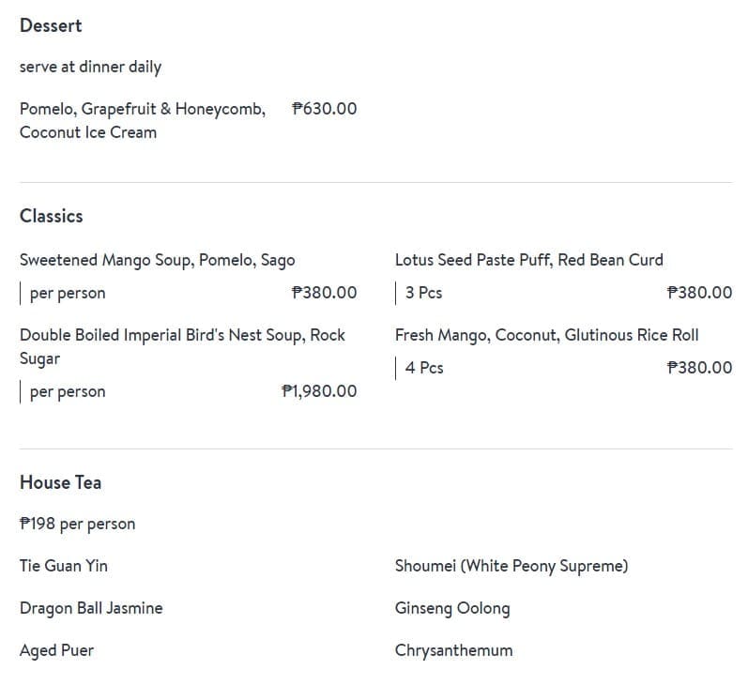Select the Chrysanthemum tea option
Viewport: 748px width, 700px height.
tap(453, 650)
